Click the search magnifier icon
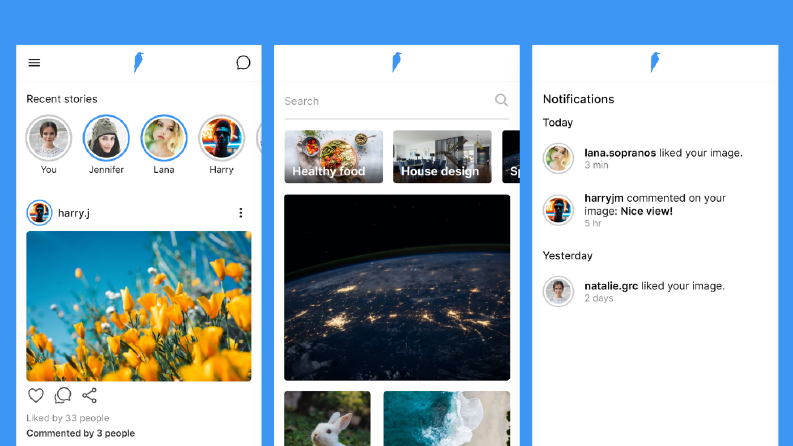Screen dimensions: 793x446 pos(501,100)
